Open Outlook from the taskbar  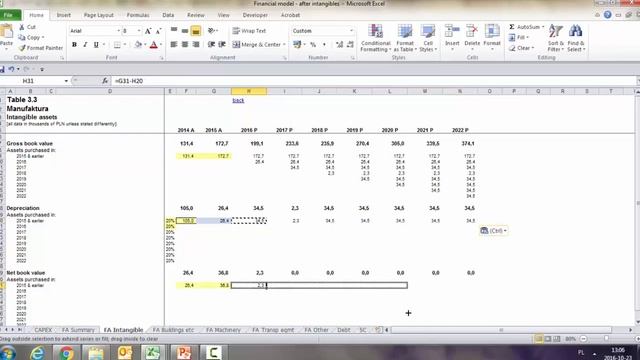pos(124,352)
